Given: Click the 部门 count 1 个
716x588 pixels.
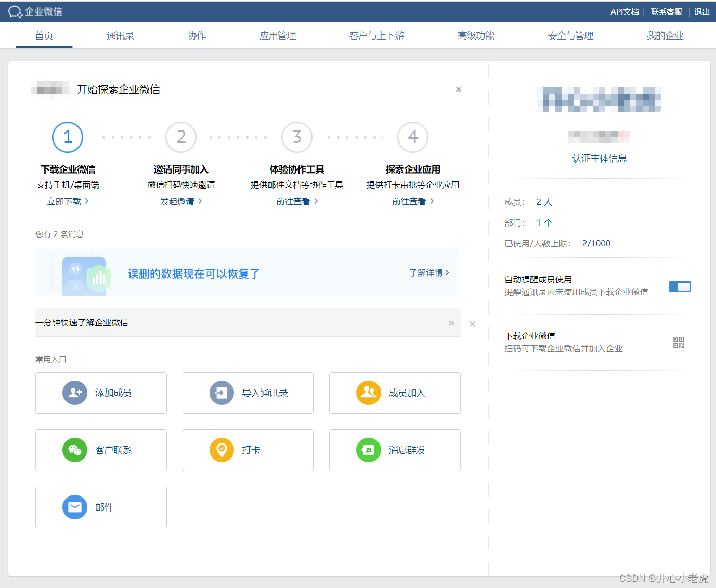Looking at the screenshot, I should (544, 223).
